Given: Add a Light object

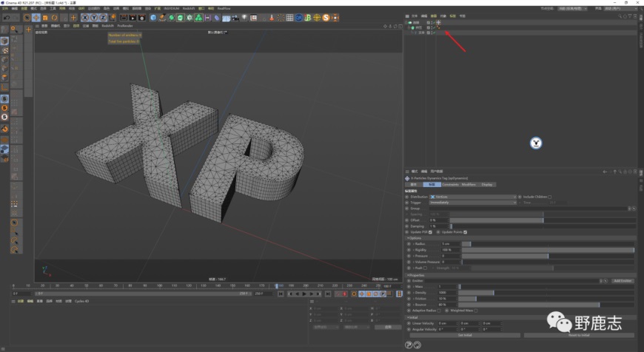Looking at the screenshot, I should coord(244,18).
